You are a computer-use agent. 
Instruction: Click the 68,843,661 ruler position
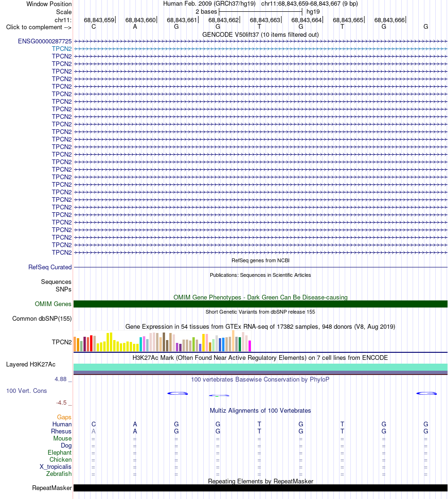182,20
